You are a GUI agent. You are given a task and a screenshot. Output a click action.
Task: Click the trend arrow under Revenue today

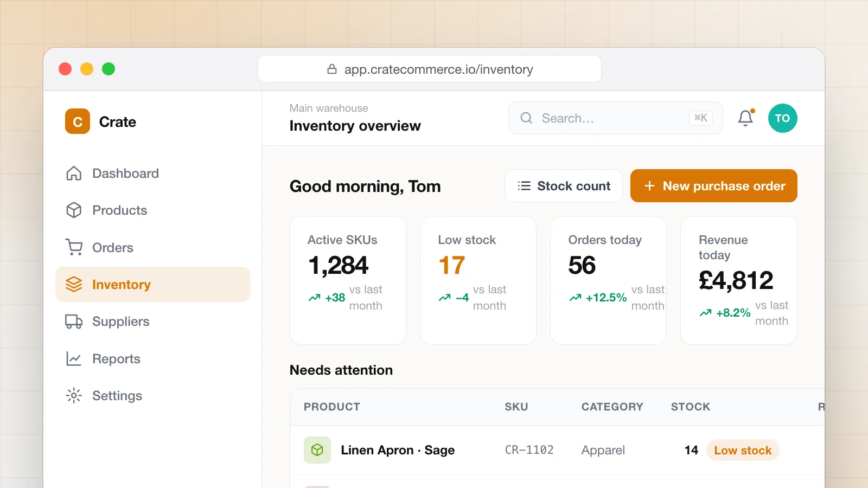(706, 313)
